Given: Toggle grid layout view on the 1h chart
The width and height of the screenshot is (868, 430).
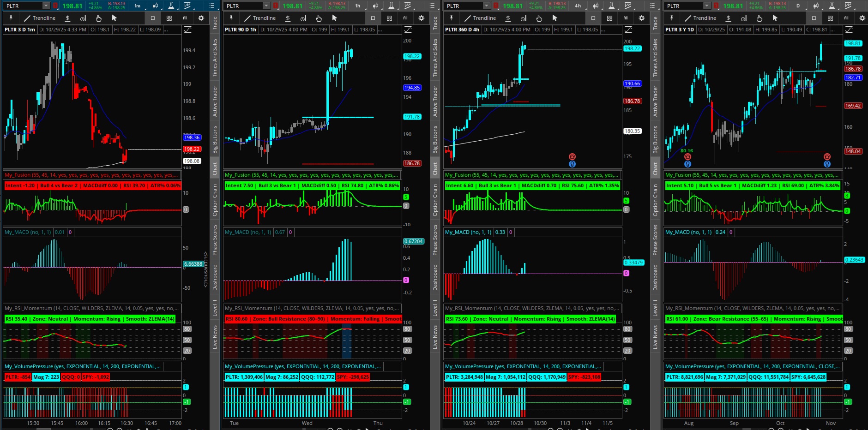Looking at the screenshot, I should click(x=390, y=18).
